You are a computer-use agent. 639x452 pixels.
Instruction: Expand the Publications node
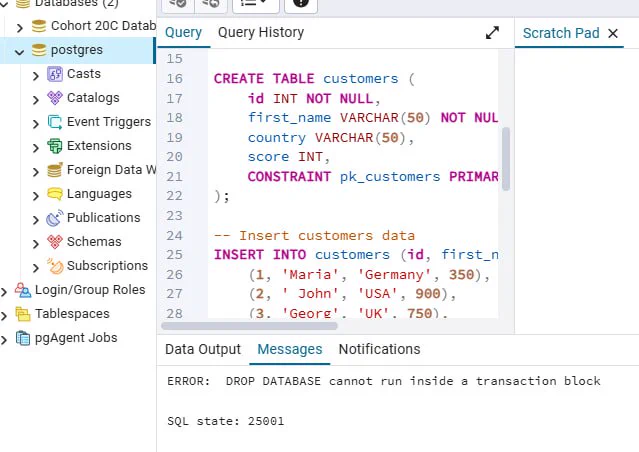click(x=36, y=220)
